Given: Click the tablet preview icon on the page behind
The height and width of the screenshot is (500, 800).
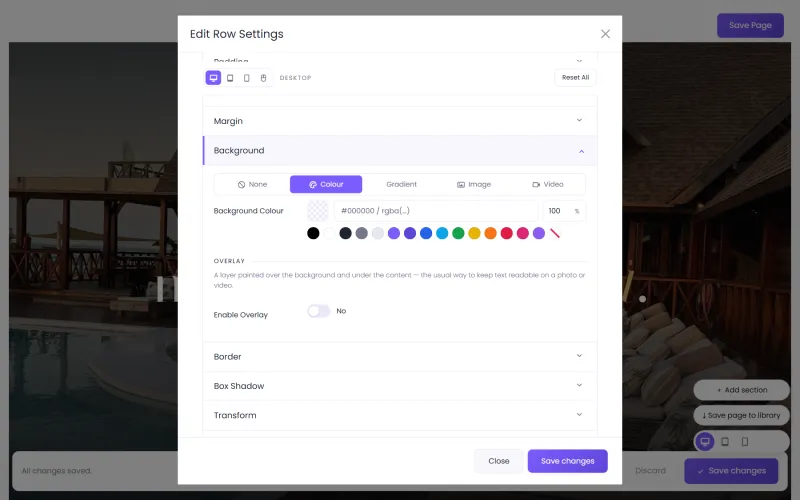Looking at the screenshot, I should (724, 441).
